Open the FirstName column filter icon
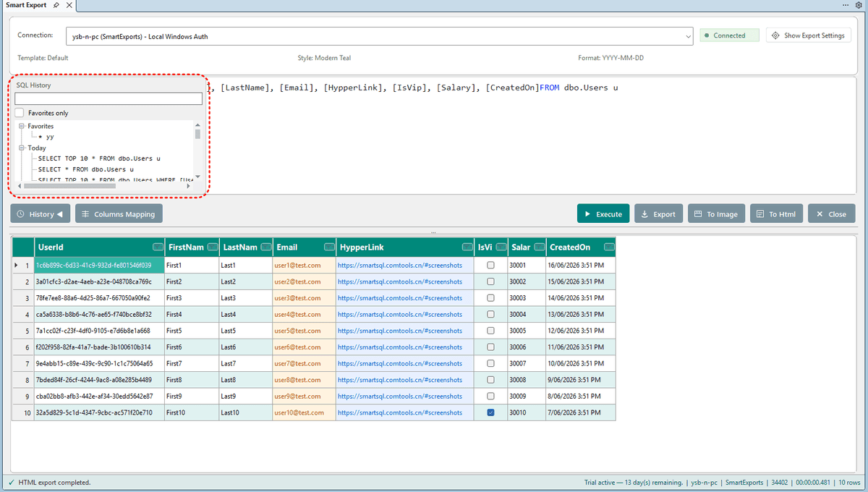 point(212,247)
